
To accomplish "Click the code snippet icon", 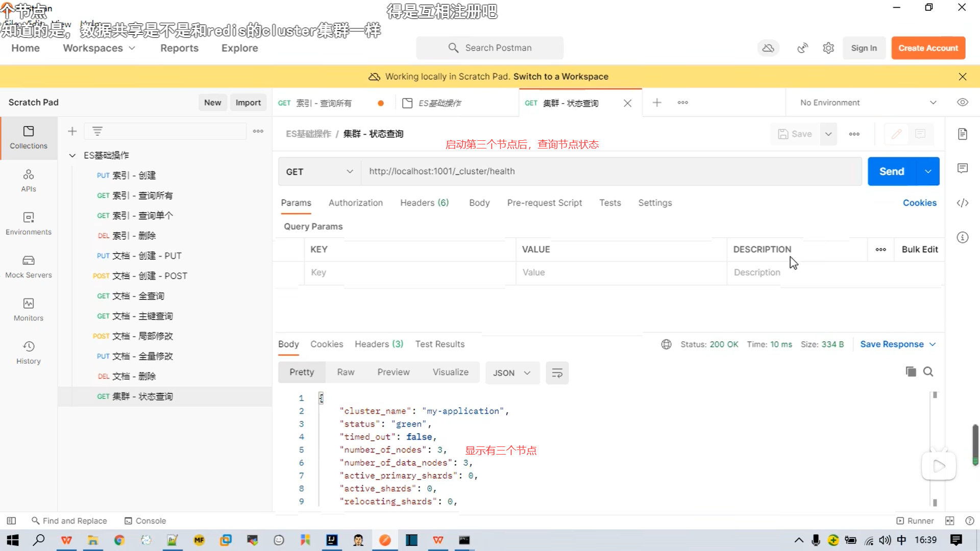I will (x=962, y=203).
